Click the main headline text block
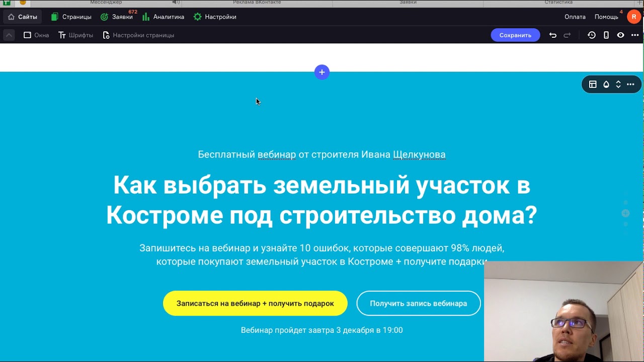Image resolution: width=644 pixels, height=362 pixels. 321,200
